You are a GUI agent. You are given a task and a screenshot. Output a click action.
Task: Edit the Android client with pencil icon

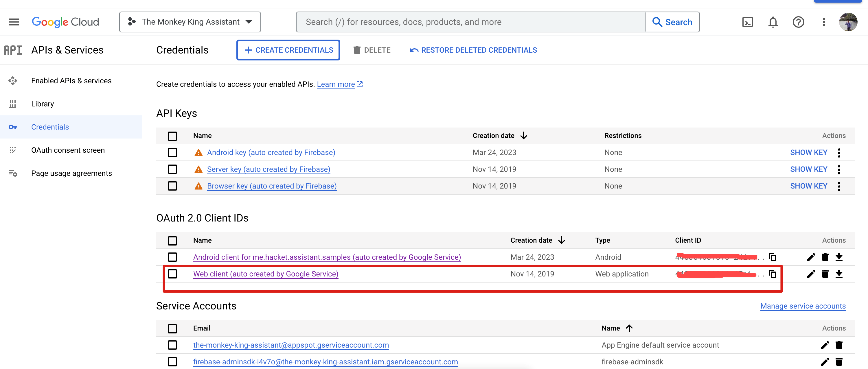point(811,257)
